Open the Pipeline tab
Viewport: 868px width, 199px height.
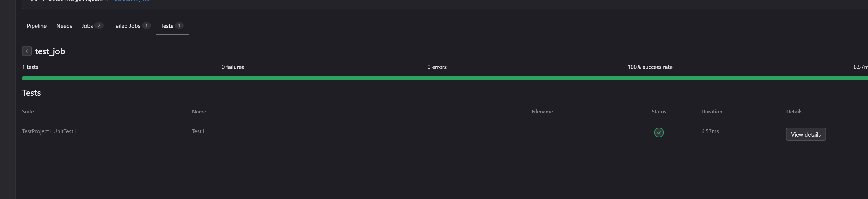37,26
